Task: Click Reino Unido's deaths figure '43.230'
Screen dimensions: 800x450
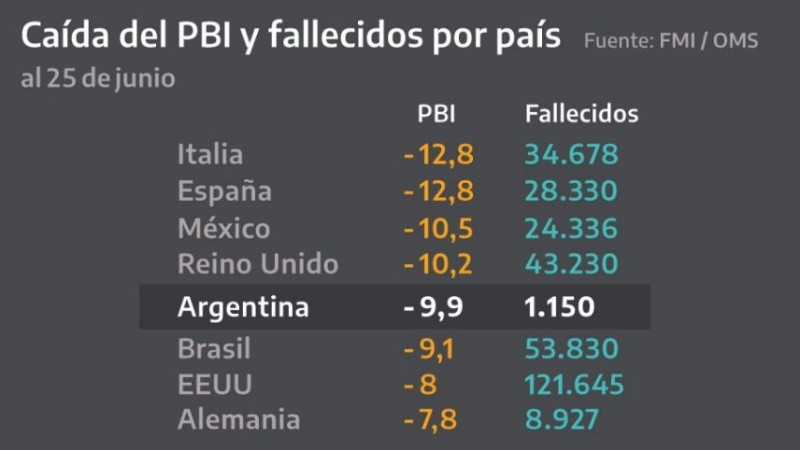Action: point(572,264)
